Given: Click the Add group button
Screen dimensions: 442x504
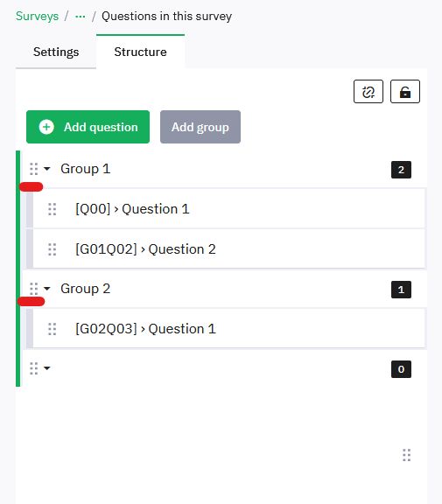Looking at the screenshot, I should tap(200, 127).
